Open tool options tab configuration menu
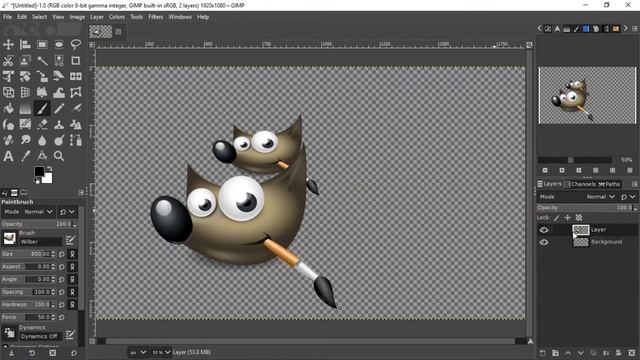 [x=81, y=192]
